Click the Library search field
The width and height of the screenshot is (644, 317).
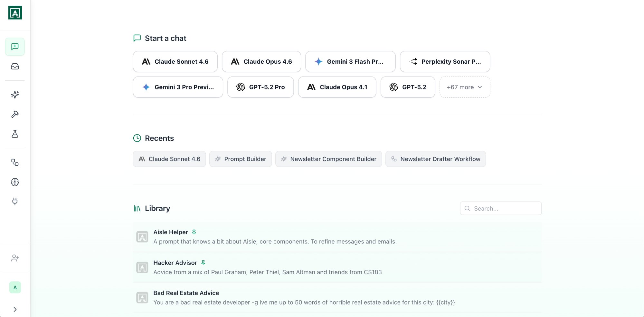(x=501, y=208)
